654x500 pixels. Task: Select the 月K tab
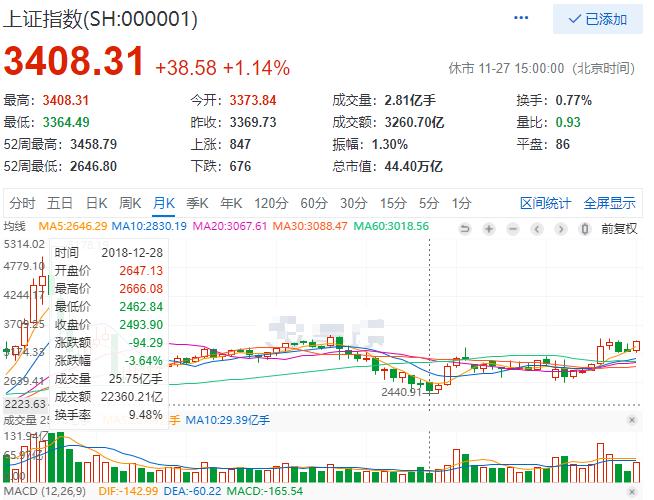(x=164, y=203)
